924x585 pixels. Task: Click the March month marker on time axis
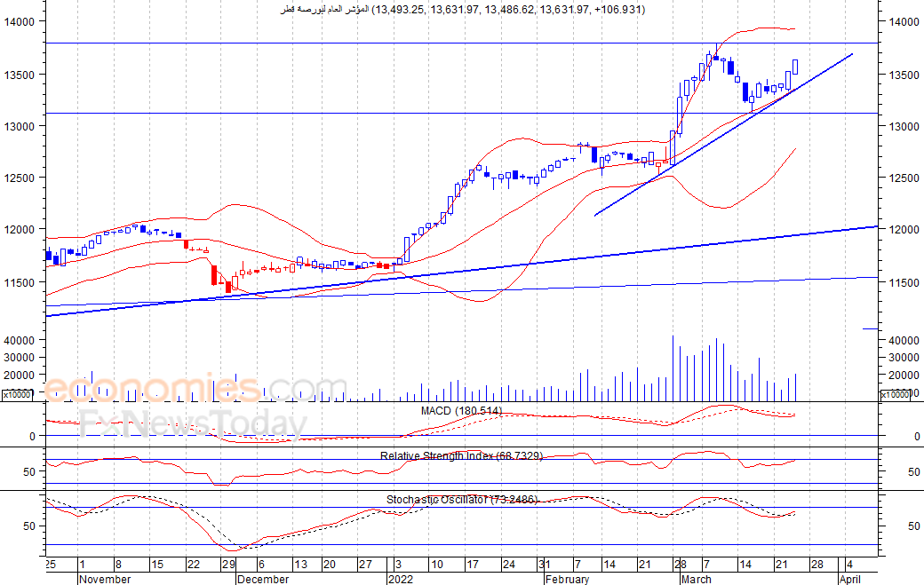point(696,579)
